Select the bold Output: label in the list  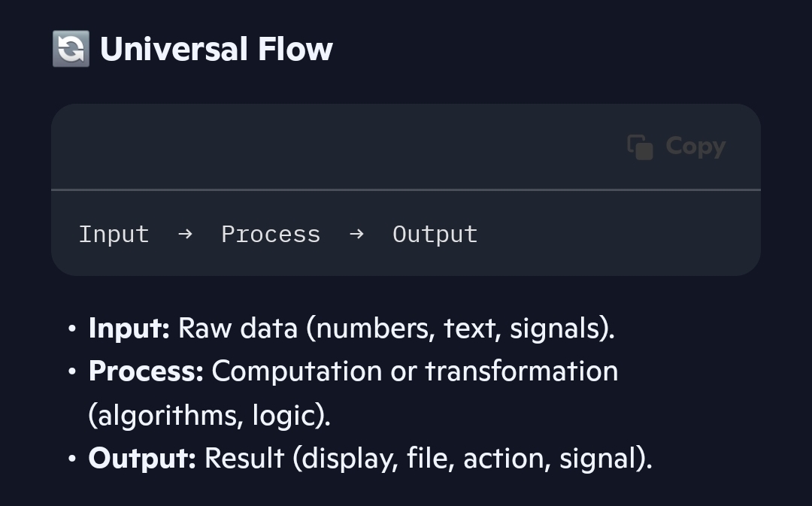[x=142, y=458]
